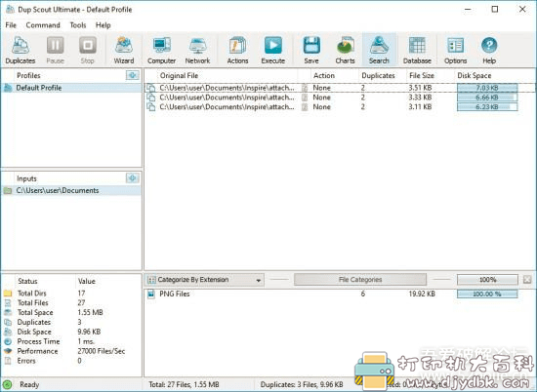Save results with the Save icon
Viewport: 537px width, 392px height.
click(311, 51)
